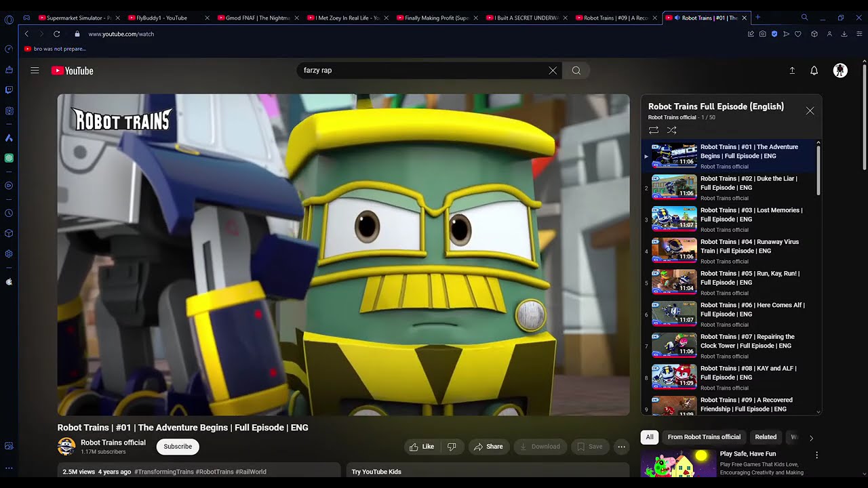Click the YouTube search magnifier button
Viewport: 868px width, 488px height.
coord(576,70)
